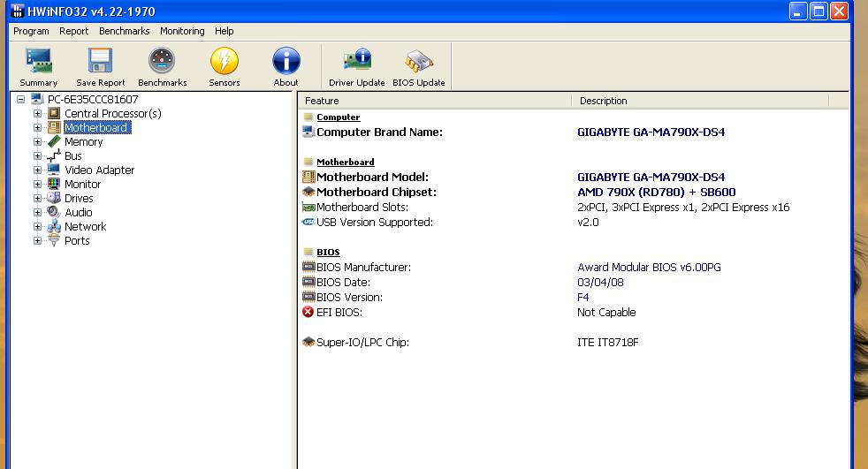Screen dimensions: 868x469
Task: Open the Help menu
Action: point(225,31)
